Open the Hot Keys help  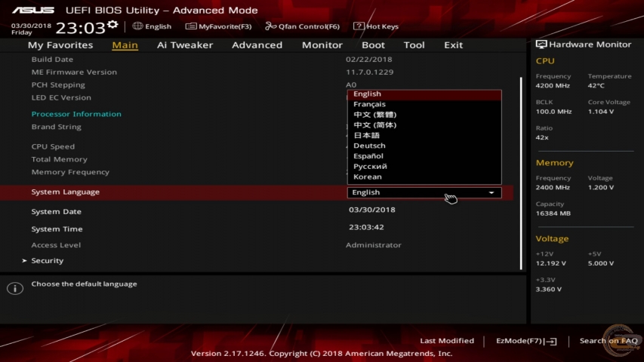pyautogui.click(x=376, y=26)
